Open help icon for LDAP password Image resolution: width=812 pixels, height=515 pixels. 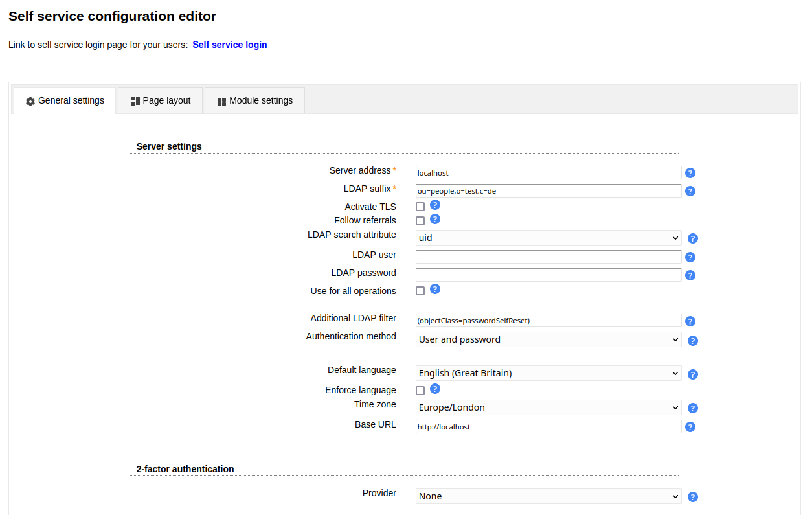coord(690,275)
